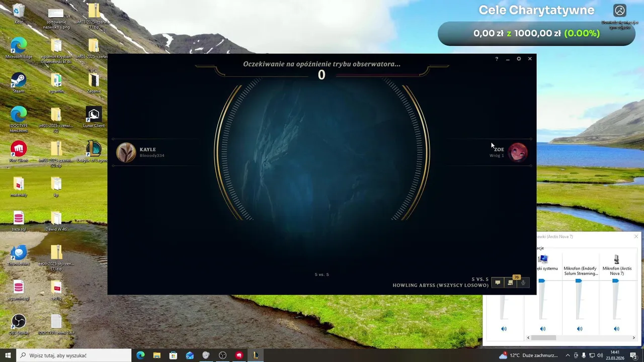This screenshot has height=362, width=644.
Task: Open Edge from taskbar
Action: coord(140,355)
